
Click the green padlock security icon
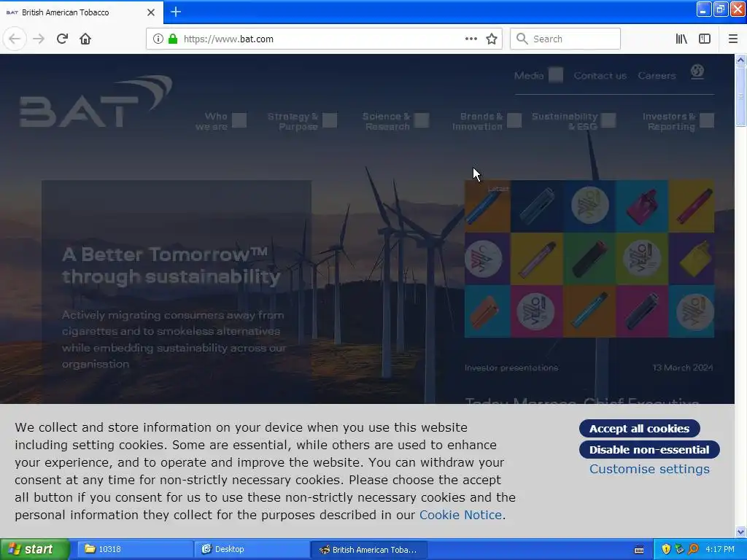click(173, 39)
